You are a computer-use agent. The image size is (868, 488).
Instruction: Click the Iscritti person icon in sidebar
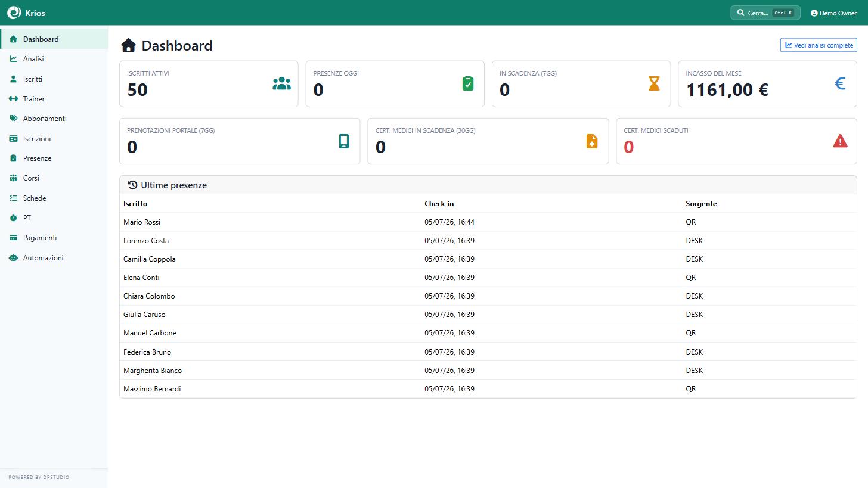[x=13, y=79]
